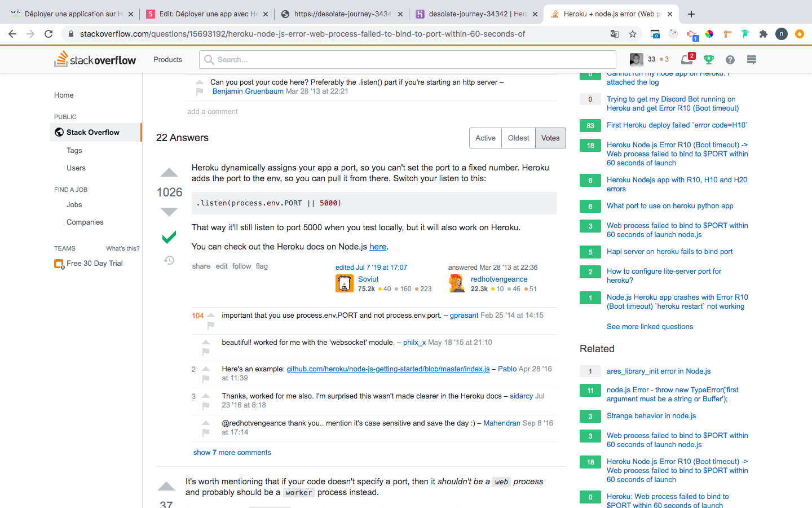Viewport: 812px width, 508px height.
Task: Switch to the 'Edit: Déployer une app avec' tab
Action: 206,14
